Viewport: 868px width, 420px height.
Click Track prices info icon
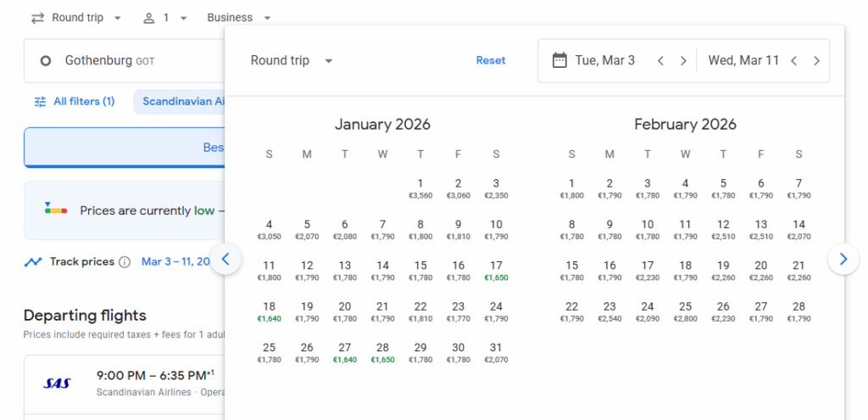pos(125,262)
